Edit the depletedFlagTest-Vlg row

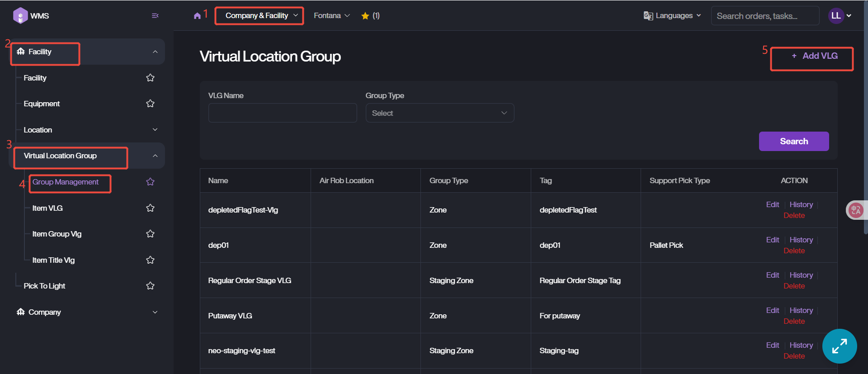[773, 204]
